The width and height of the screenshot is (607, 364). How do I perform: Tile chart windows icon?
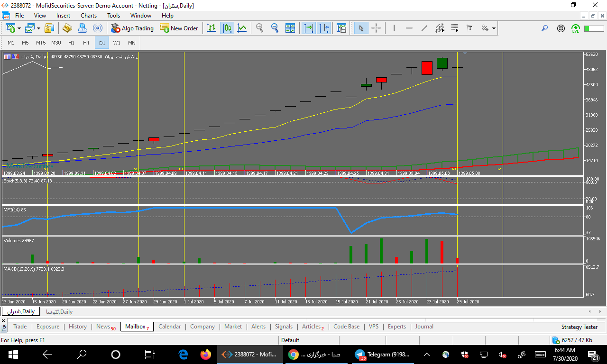290,28
